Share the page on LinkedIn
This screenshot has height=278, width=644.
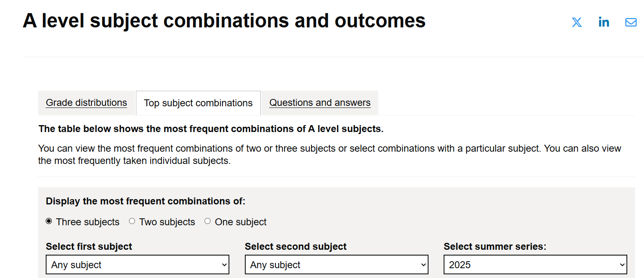pyautogui.click(x=604, y=22)
